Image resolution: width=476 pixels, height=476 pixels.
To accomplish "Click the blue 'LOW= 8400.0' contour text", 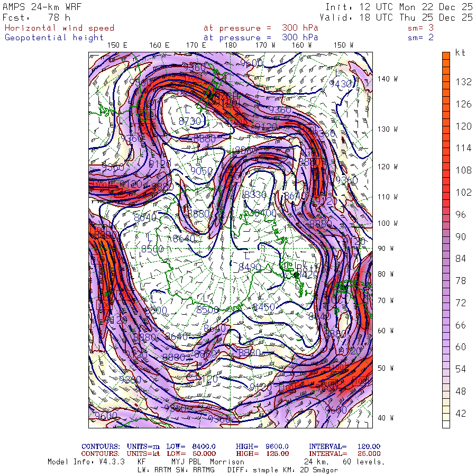I will [x=191, y=446].
